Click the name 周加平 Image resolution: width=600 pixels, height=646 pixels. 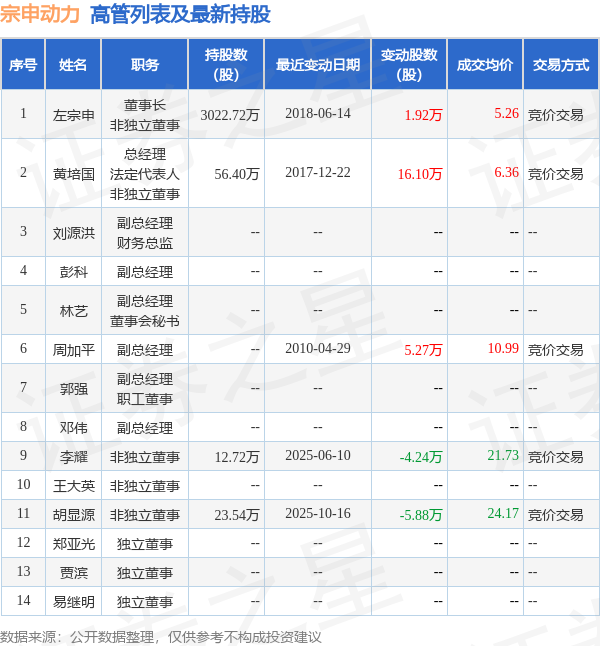(x=73, y=350)
